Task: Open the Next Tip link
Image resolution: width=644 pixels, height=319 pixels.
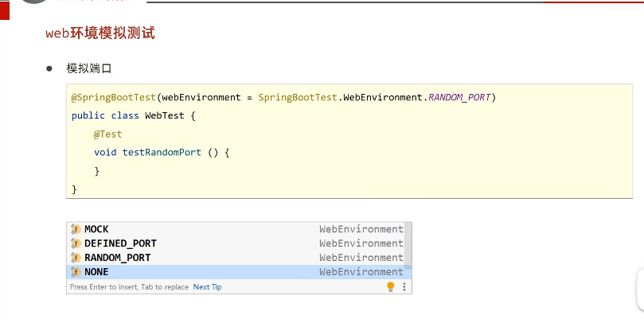Action: pyautogui.click(x=207, y=287)
